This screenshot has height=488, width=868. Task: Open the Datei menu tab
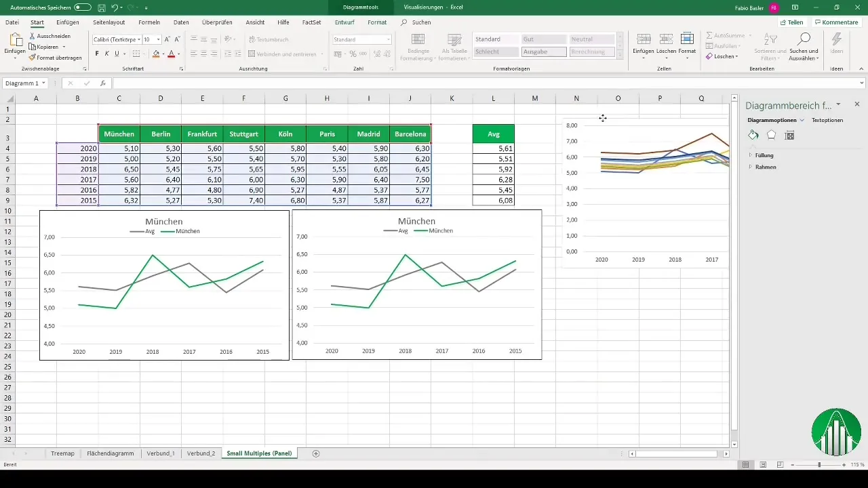[x=12, y=22]
